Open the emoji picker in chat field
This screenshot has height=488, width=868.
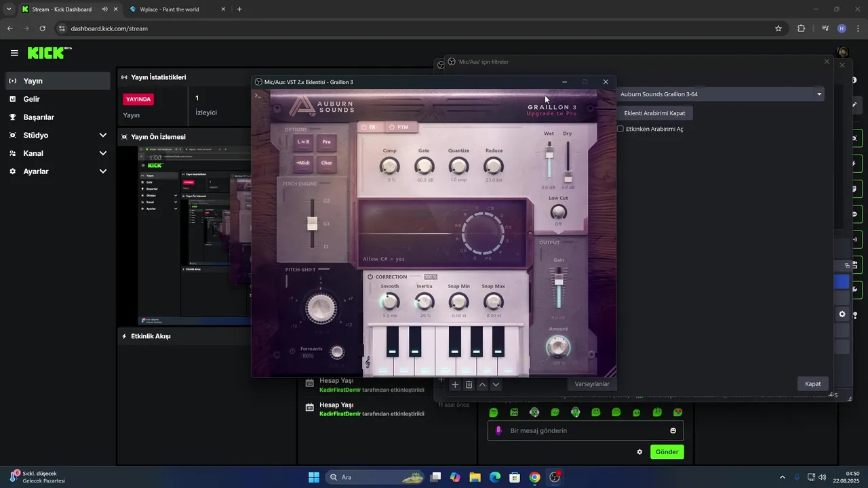pyautogui.click(x=673, y=430)
